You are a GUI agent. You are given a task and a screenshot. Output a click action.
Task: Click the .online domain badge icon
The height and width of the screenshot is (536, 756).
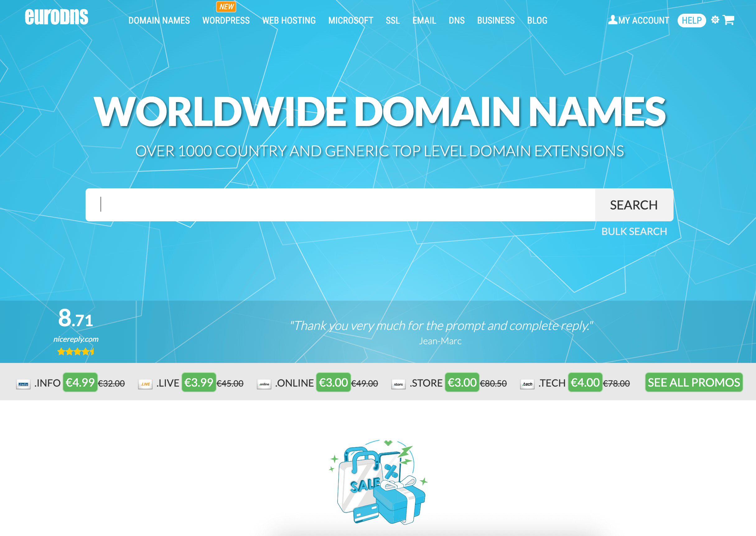(264, 384)
